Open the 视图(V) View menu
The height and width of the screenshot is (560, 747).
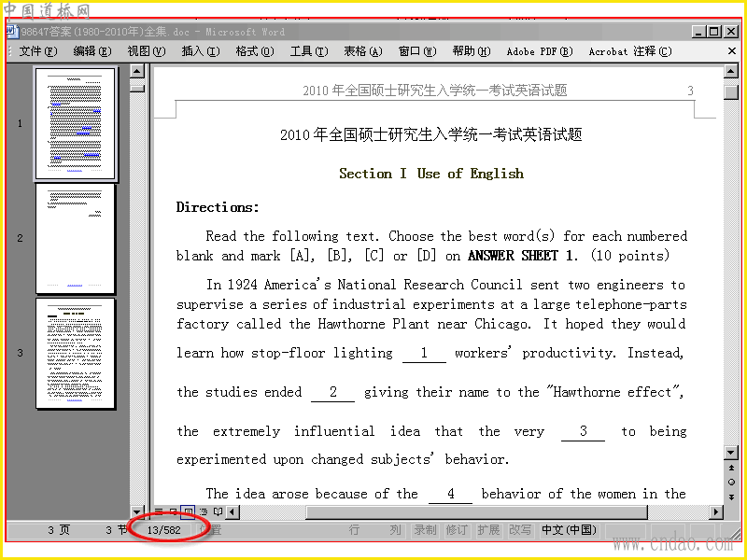pyautogui.click(x=147, y=51)
